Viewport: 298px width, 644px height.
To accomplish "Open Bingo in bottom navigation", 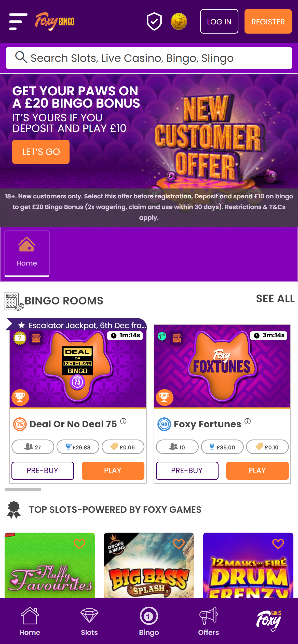I will click(x=149, y=621).
